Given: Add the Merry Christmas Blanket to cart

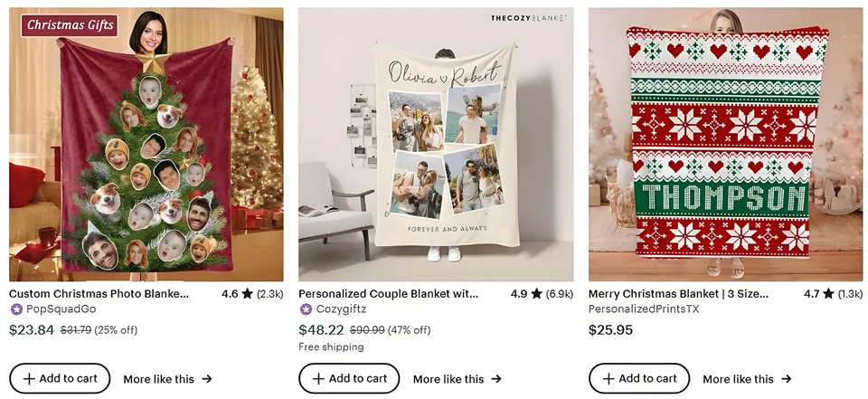Looking at the screenshot, I should click(x=639, y=378).
